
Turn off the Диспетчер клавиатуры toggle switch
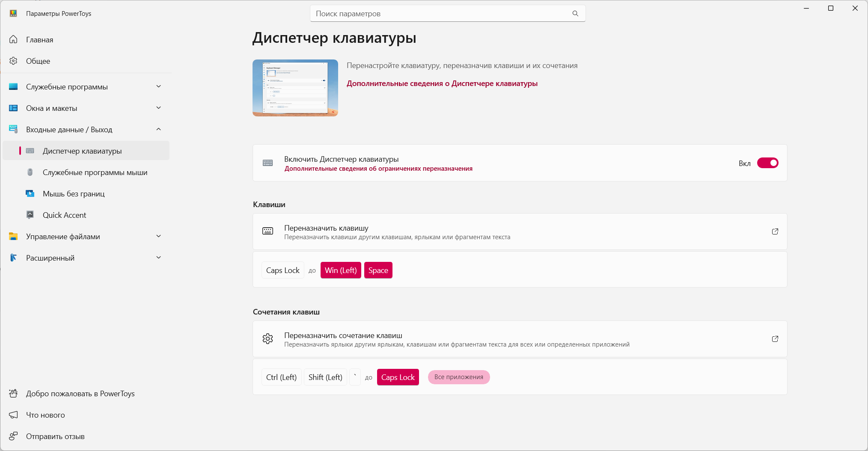tap(768, 163)
